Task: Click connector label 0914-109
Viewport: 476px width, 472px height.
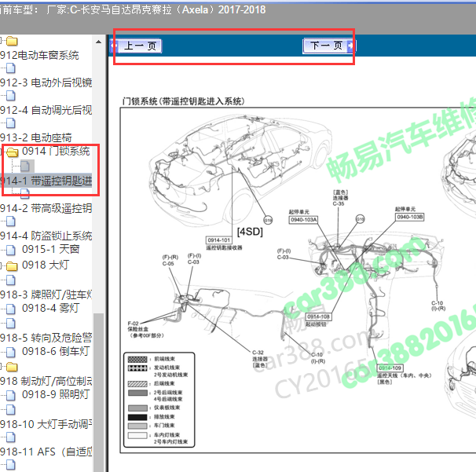Action: (390, 368)
